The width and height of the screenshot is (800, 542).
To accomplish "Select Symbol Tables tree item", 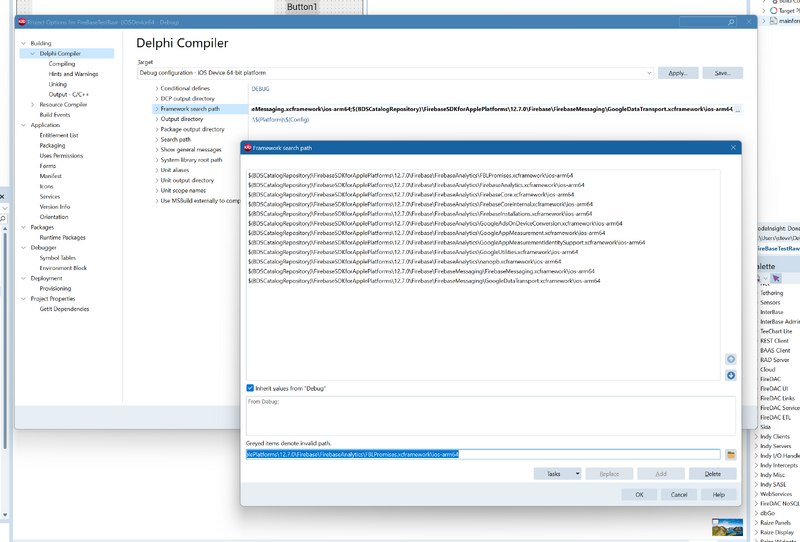I will pyautogui.click(x=57, y=258).
